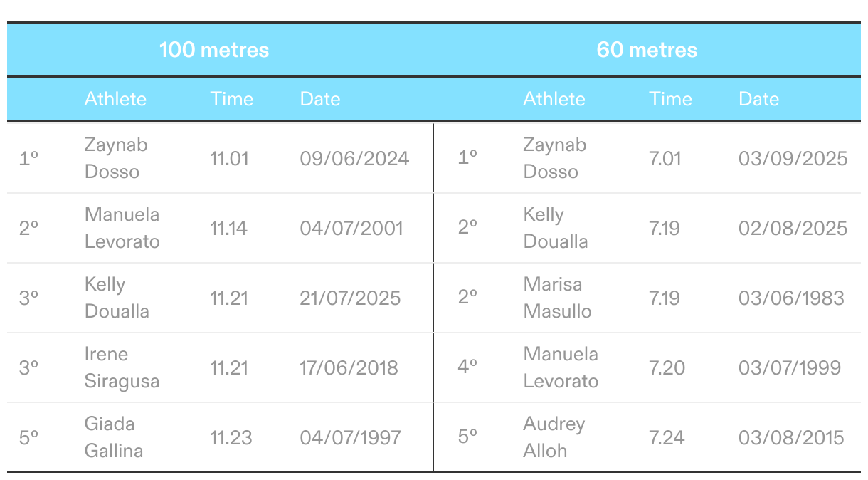The height and width of the screenshot is (480, 868).
Task: Click Giada Gallina athlete name
Action: point(114,437)
